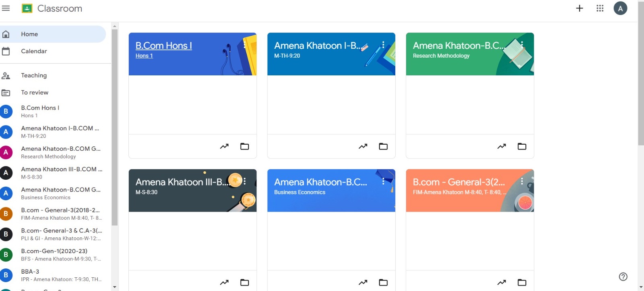Click the sidebar scroll down arrow
Image resolution: width=644 pixels, height=291 pixels.
[115, 287]
